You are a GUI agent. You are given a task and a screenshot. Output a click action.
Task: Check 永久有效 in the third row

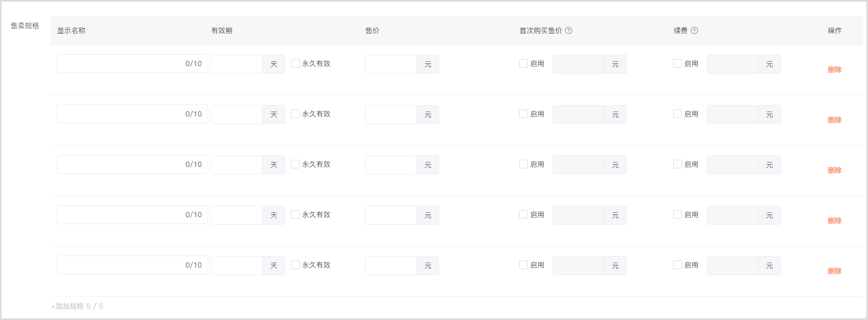[x=295, y=164]
